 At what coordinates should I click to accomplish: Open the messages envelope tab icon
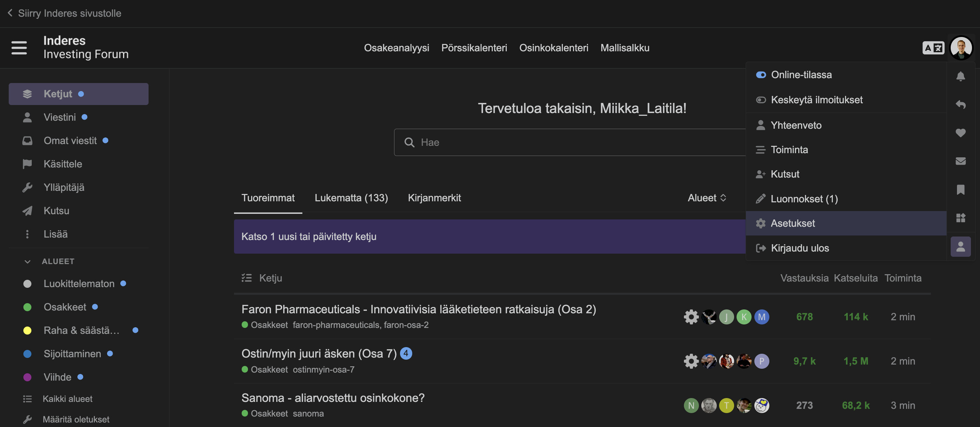coord(960,161)
